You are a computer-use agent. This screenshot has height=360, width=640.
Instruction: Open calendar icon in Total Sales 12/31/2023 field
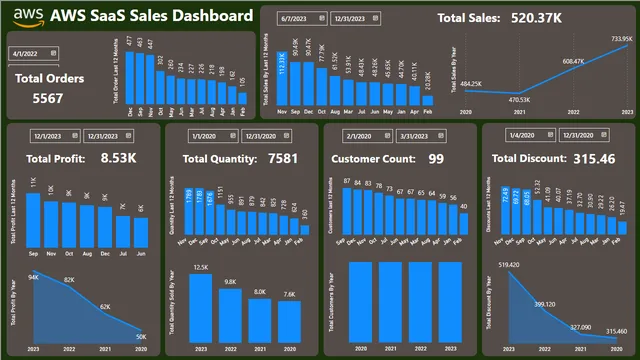tap(376, 18)
